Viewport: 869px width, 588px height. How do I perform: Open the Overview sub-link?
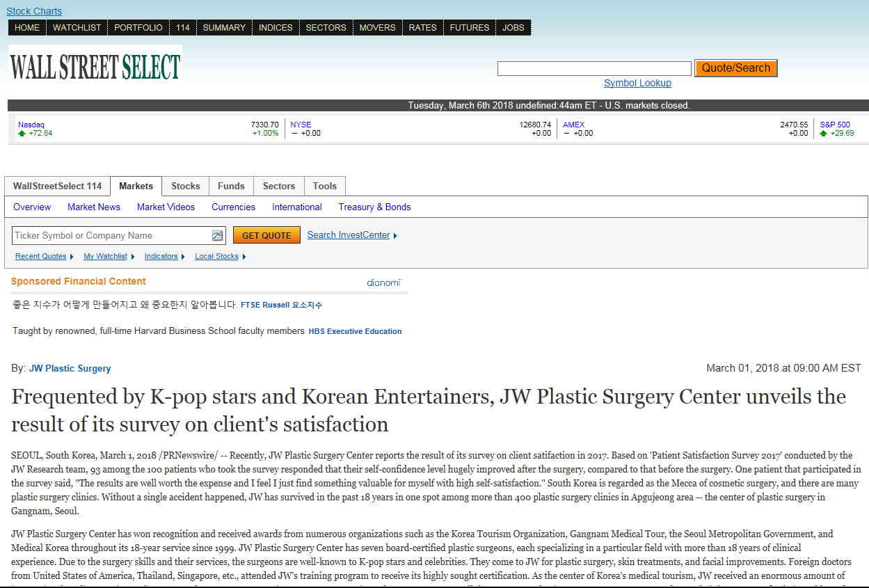point(32,207)
